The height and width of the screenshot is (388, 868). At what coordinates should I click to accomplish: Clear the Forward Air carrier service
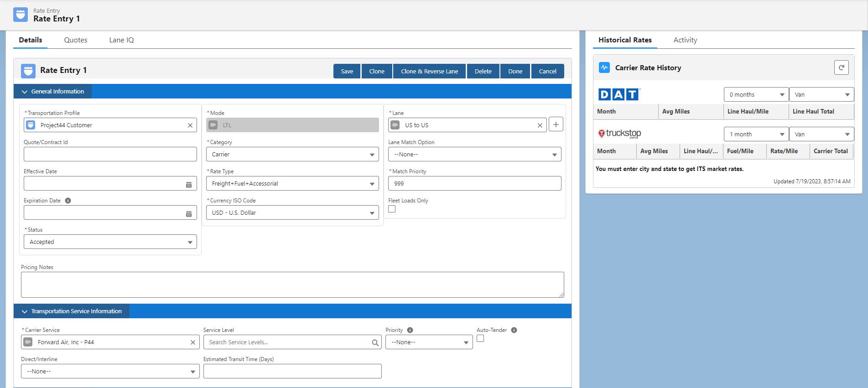click(193, 342)
